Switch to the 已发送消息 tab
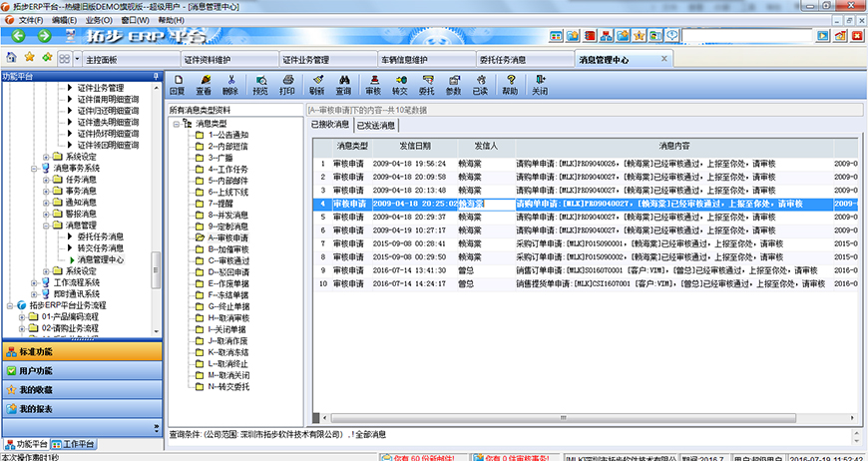 376,126
